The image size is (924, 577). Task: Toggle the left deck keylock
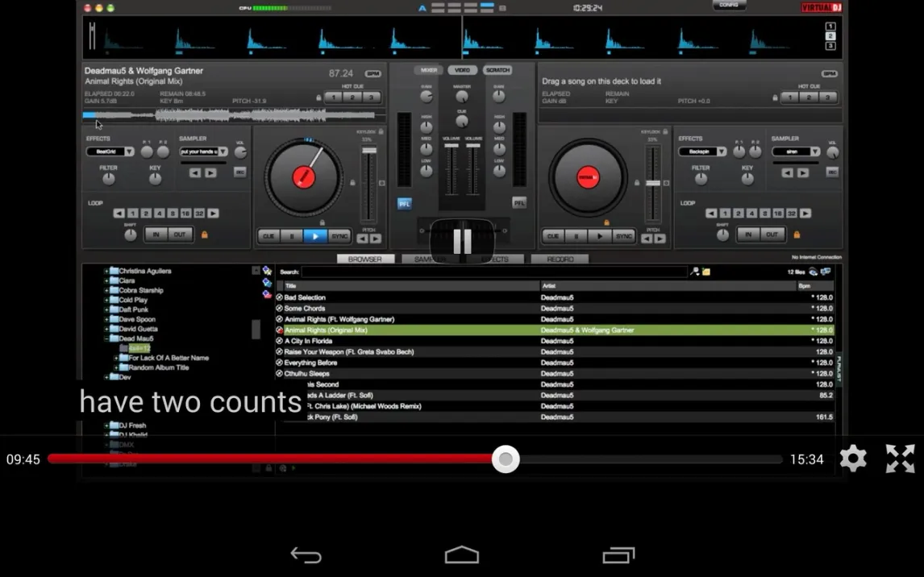tap(381, 131)
